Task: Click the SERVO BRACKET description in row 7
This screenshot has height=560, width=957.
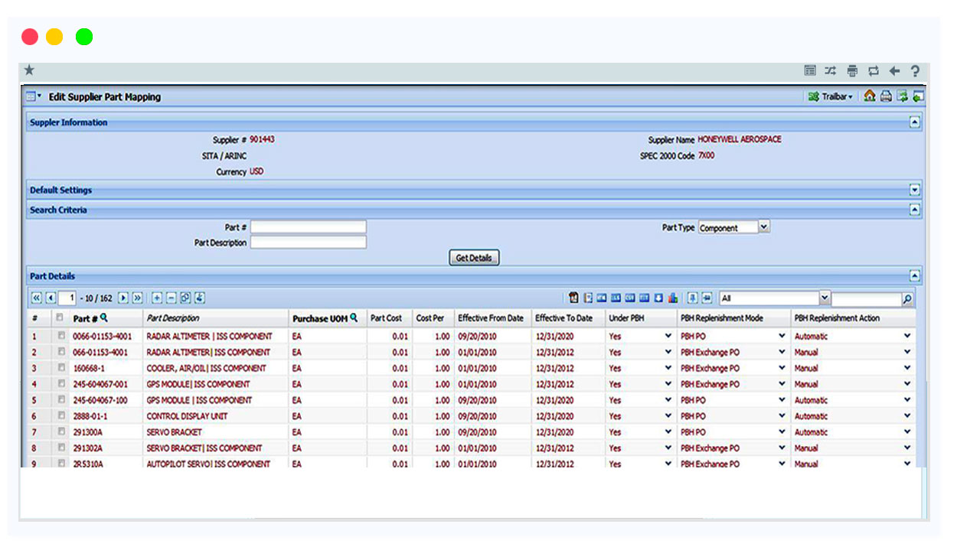Action: (175, 432)
